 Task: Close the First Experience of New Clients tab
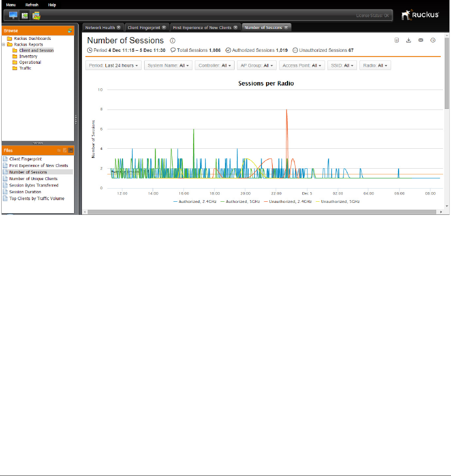click(235, 27)
